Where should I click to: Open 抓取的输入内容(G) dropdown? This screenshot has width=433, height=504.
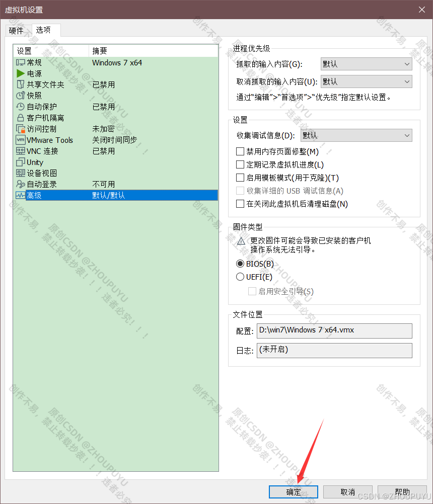point(367,64)
